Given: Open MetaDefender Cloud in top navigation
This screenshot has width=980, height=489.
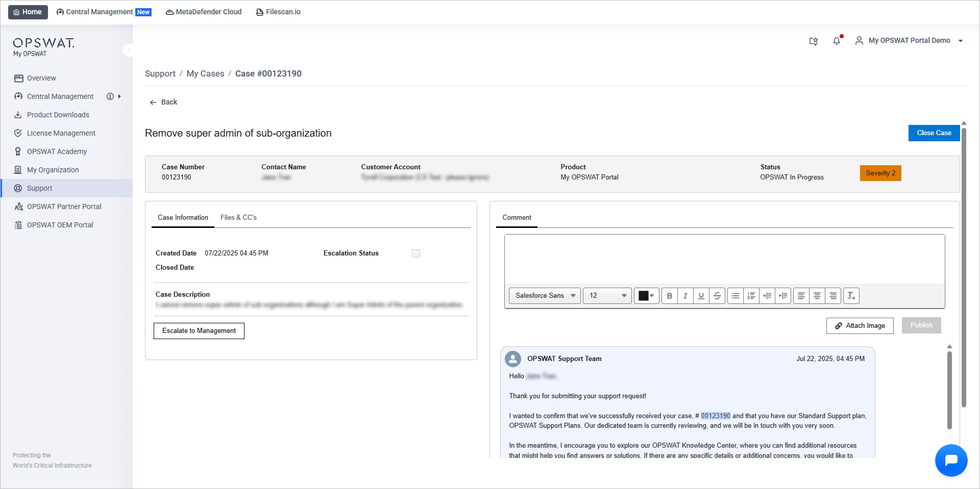Looking at the screenshot, I should [x=204, y=12].
